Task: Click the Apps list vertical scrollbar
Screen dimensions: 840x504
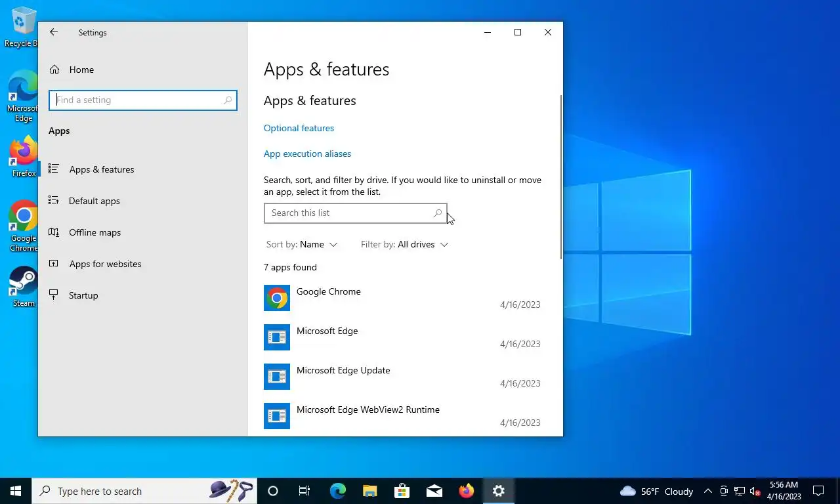Action: coord(560,177)
